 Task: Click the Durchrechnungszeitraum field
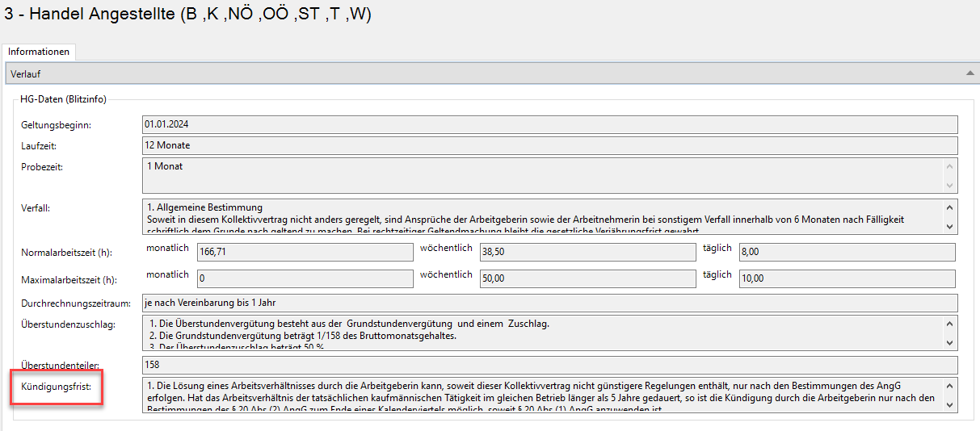point(549,303)
